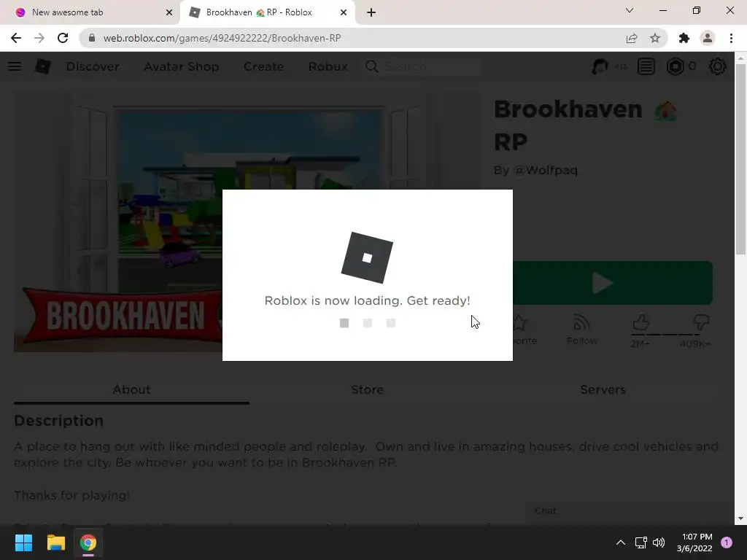Screen dimensions: 747x560
Task: Select the Brookhaven RP browser tab
Action: pyautogui.click(x=267, y=12)
